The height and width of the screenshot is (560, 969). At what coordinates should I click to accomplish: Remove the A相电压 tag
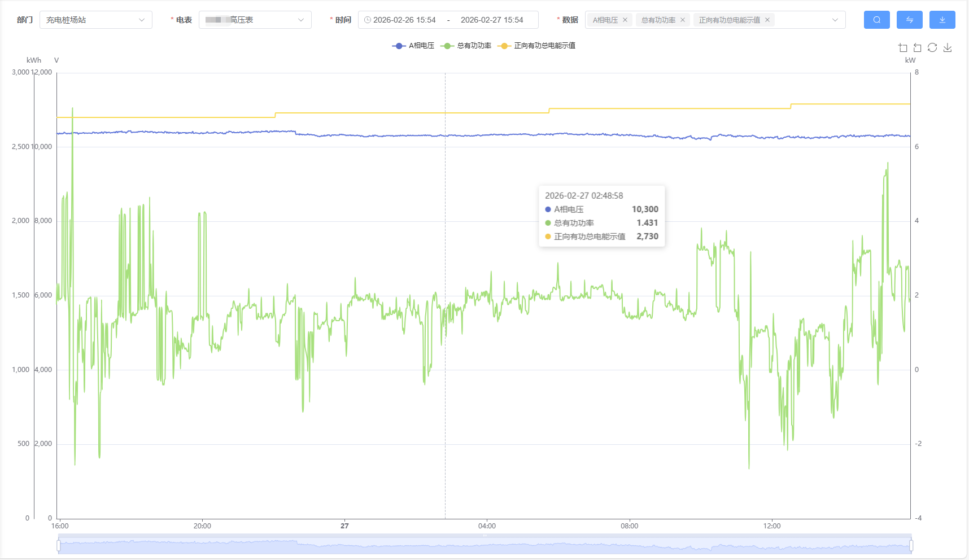tap(625, 20)
